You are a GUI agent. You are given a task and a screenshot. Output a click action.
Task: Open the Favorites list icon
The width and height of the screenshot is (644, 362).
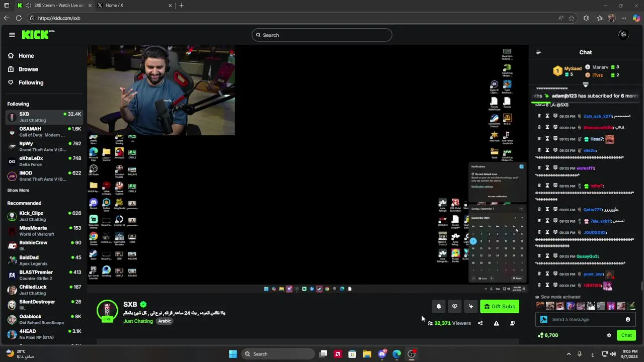[x=599, y=18]
